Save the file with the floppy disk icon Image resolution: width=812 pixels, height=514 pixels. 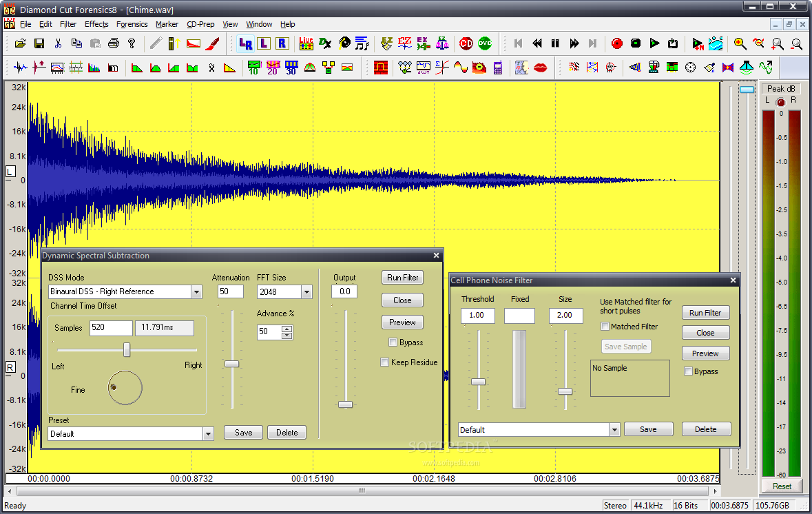39,44
